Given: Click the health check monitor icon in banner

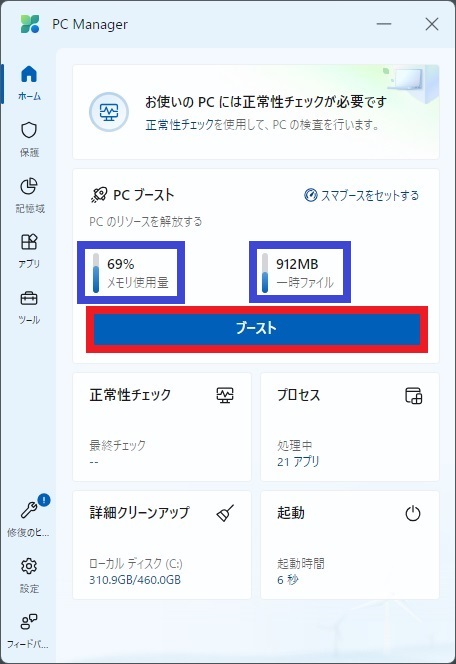Looking at the screenshot, I should point(109,112).
